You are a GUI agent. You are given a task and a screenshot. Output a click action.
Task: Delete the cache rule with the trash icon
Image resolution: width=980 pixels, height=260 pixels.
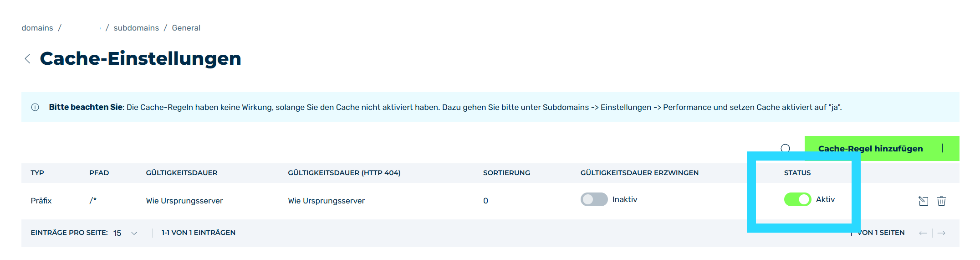pos(941,201)
